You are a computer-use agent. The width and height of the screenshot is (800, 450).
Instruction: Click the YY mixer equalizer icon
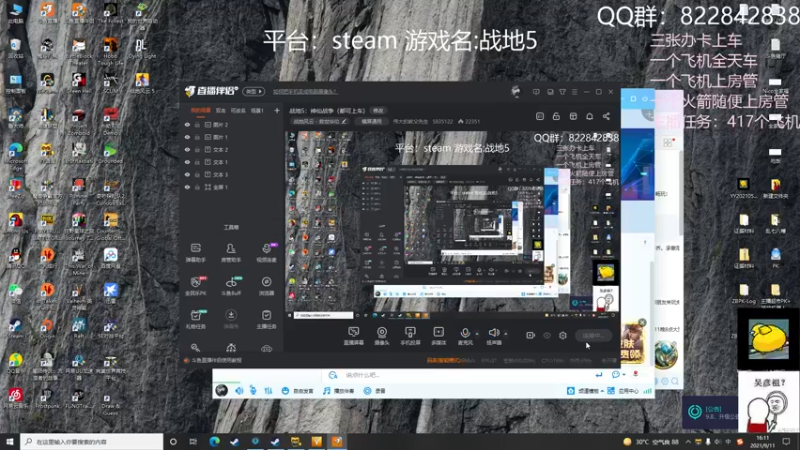pos(268,391)
